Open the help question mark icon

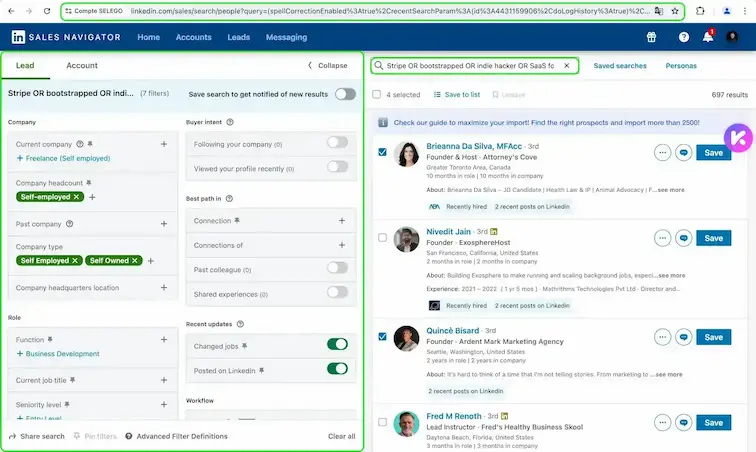click(684, 37)
